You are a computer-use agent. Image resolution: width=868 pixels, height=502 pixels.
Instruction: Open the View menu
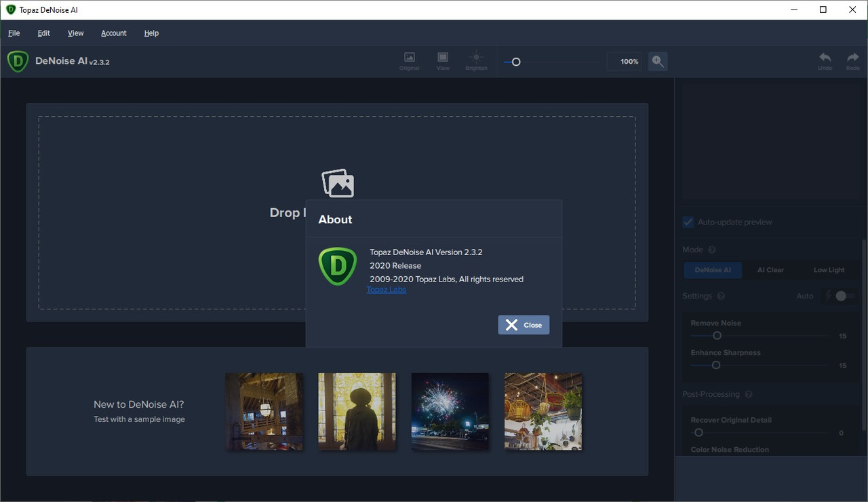point(75,33)
